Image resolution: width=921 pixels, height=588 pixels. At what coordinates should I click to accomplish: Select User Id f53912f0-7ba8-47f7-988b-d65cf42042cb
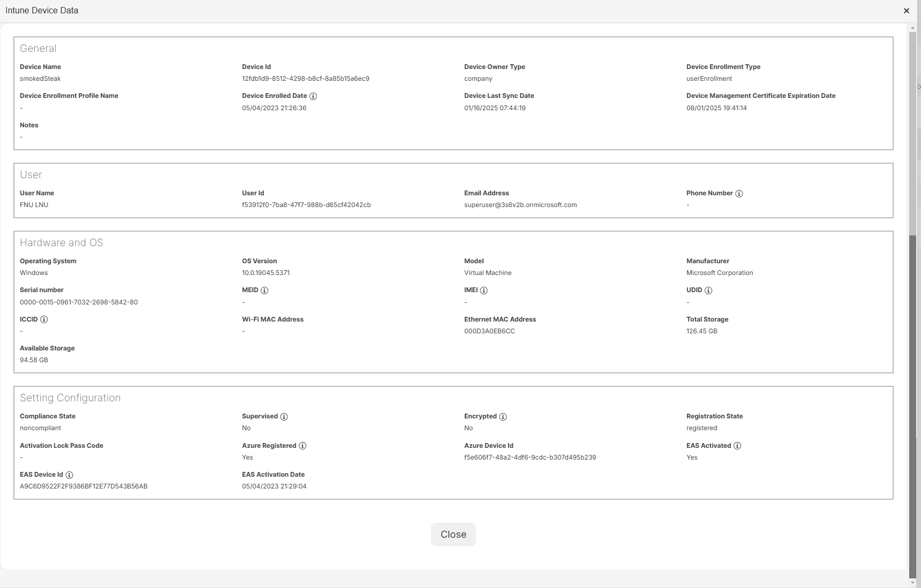pos(306,205)
